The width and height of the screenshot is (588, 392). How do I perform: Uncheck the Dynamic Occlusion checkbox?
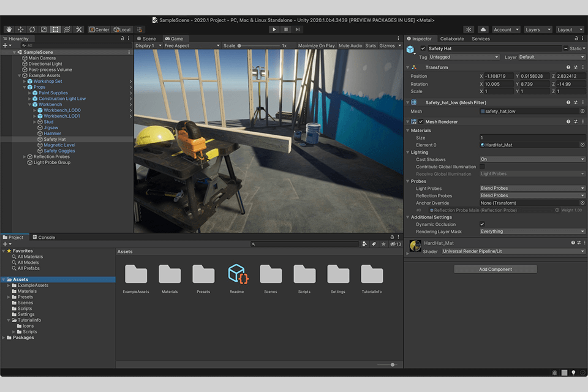[482, 224]
